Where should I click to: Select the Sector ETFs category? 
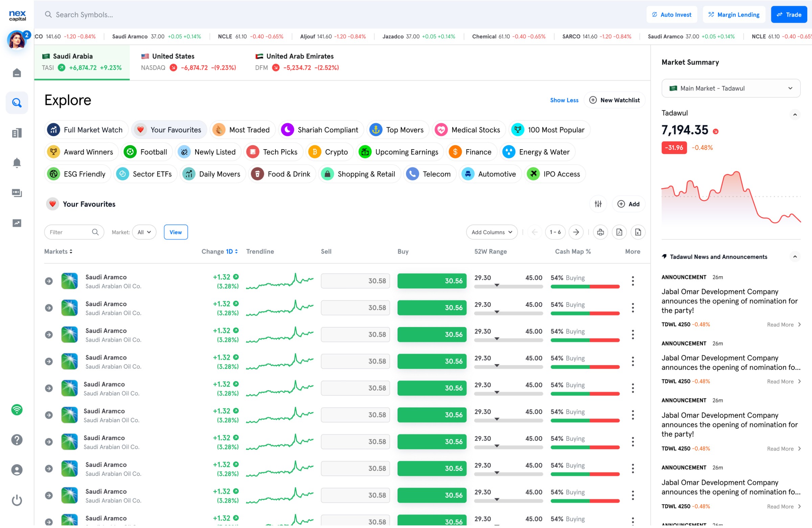(145, 174)
